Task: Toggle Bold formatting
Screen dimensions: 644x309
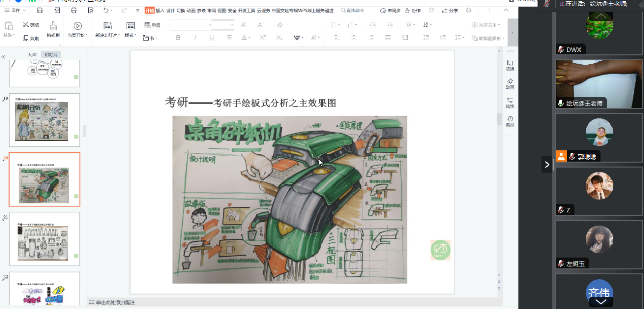Action: (x=178, y=38)
